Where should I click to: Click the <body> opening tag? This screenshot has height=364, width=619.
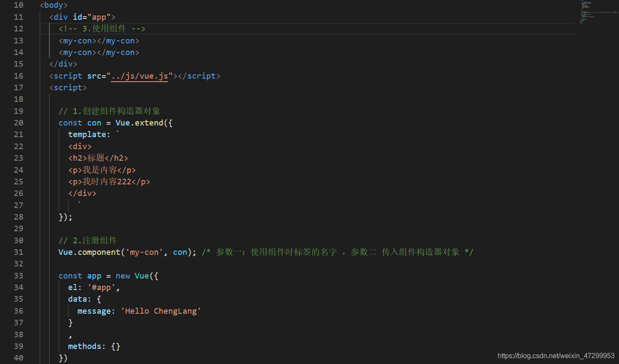(x=54, y=5)
